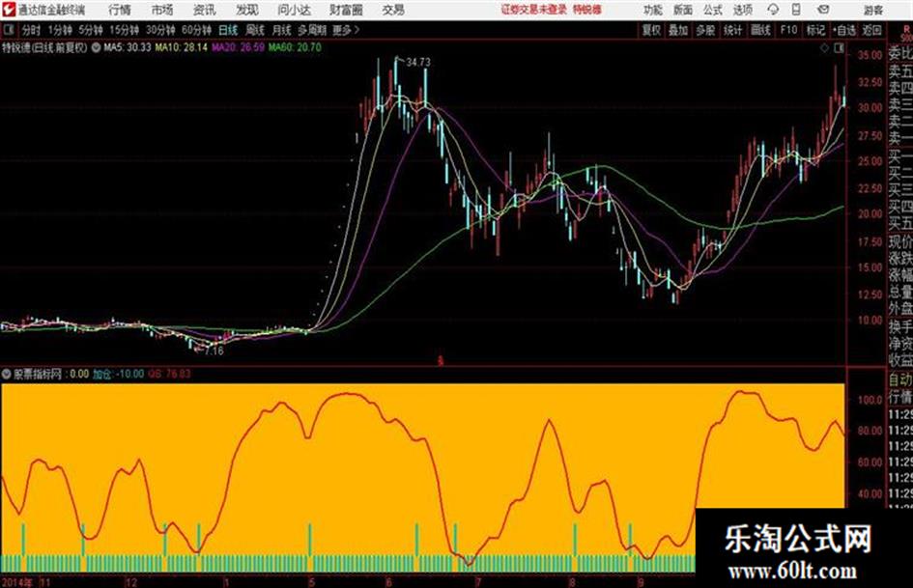The width and height of the screenshot is (913, 588).
Task: Open the 交易 menu
Action: click(393, 10)
